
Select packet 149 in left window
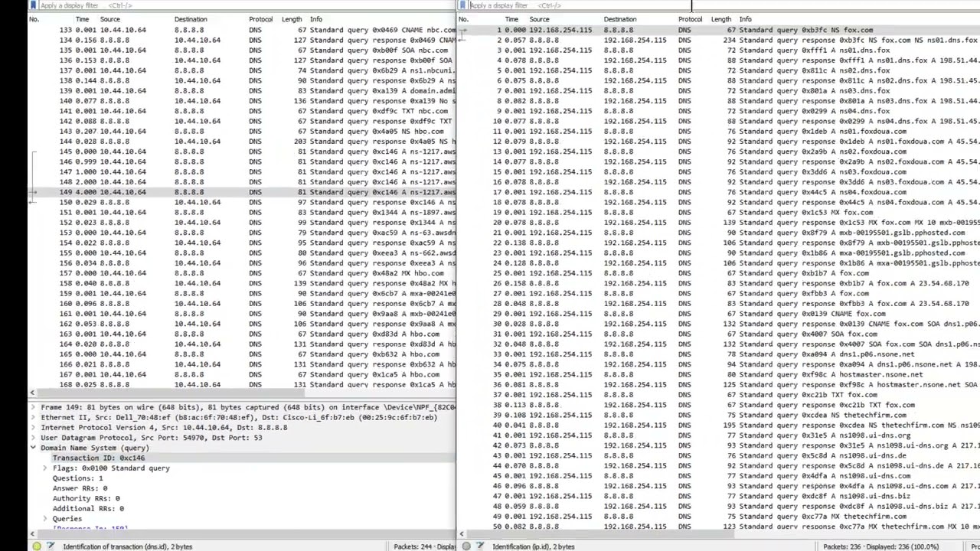pyautogui.click(x=242, y=192)
